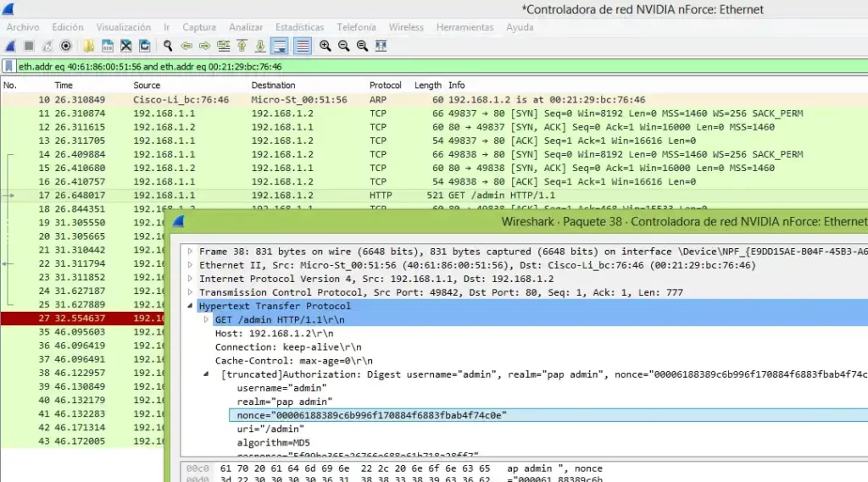Expand Transmission Control Protocol node
This screenshot has height=482, width=868.
(190, 292)
